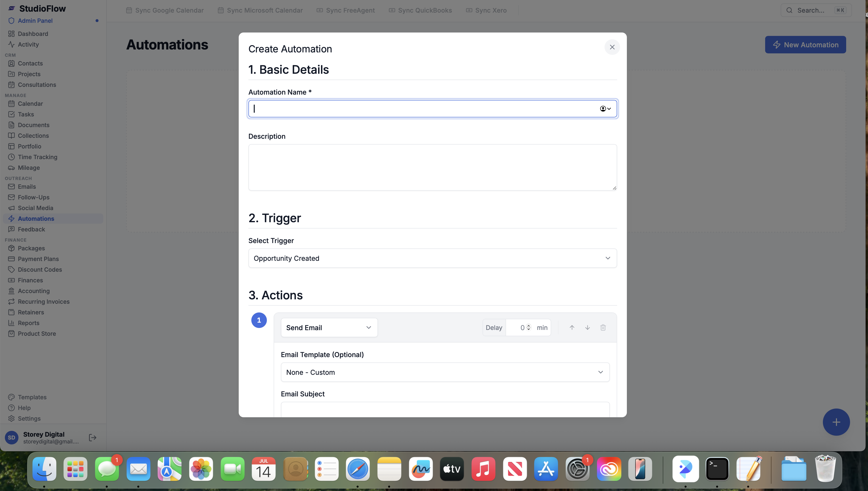
Task: Click the Documents sidebar icon
Action: coord(11,125)
